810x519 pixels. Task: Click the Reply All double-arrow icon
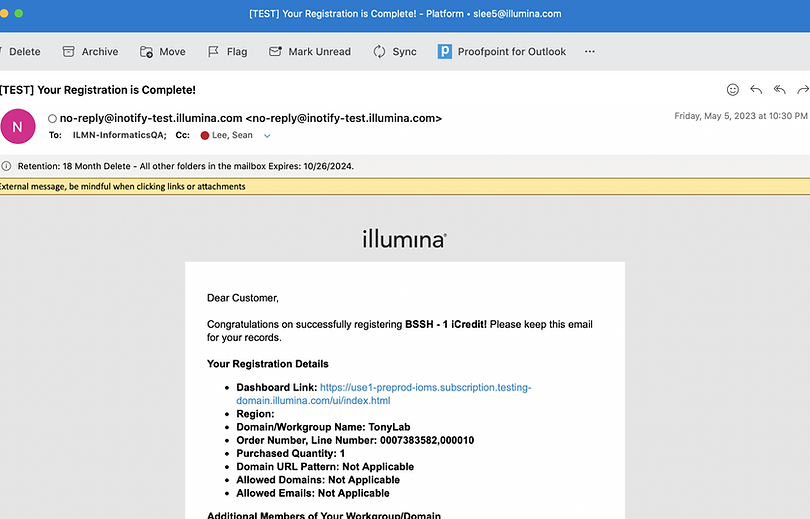pos(780,89)
